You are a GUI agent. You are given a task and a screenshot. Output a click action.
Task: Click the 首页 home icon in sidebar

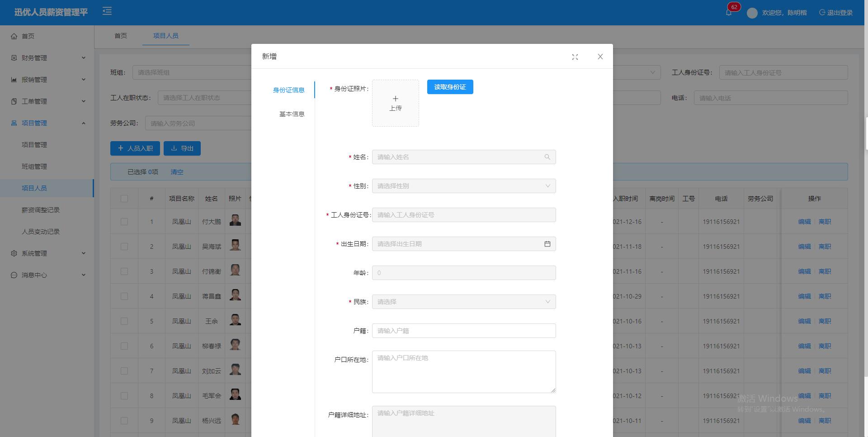[14, 36]
